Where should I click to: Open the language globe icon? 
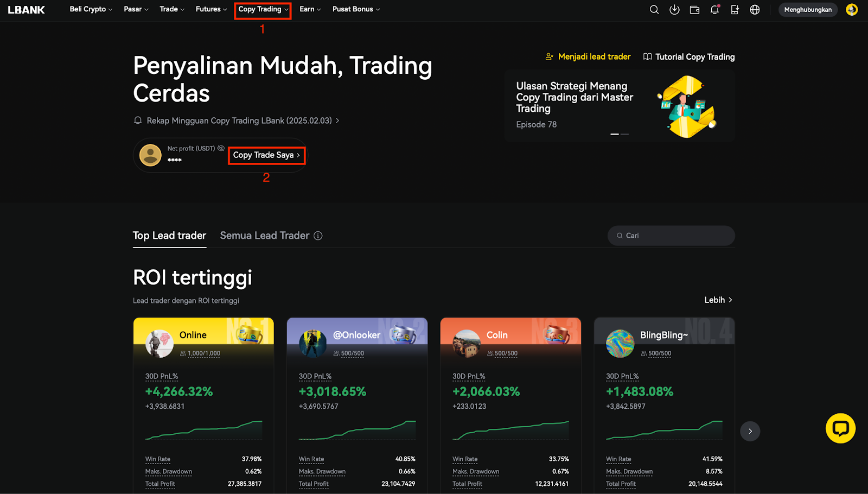tap(755, 10)
